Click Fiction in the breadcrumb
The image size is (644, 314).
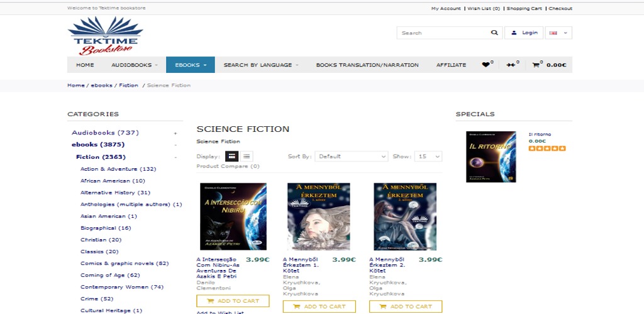pos(128,85)
